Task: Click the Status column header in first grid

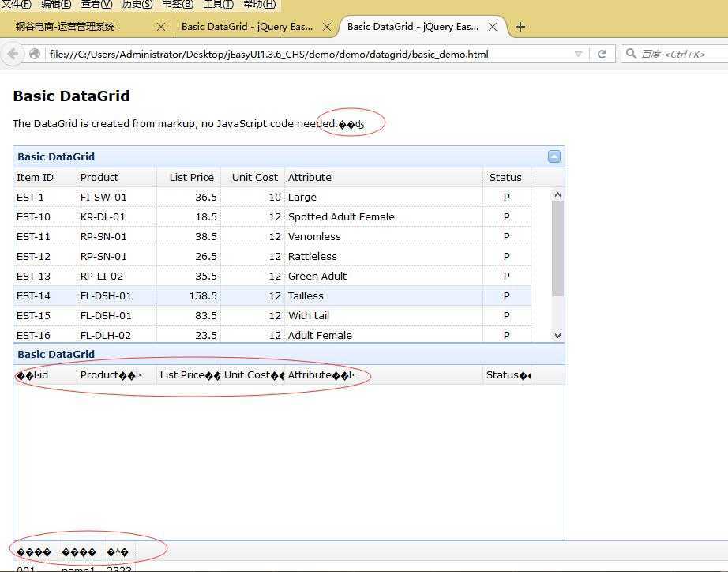Action: 505,177
